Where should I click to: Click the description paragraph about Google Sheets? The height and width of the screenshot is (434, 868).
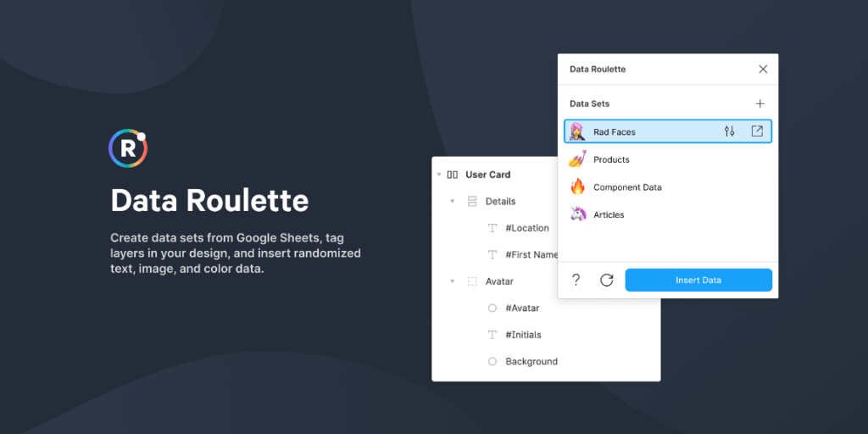236,253
